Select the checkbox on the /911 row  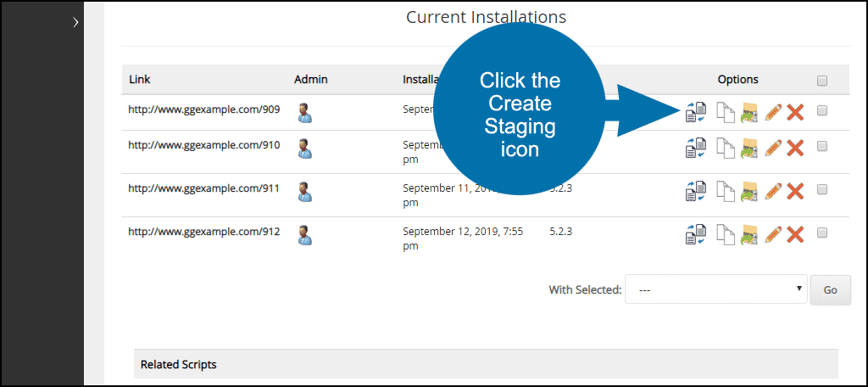pyautogui.click(x=822, y=189)
